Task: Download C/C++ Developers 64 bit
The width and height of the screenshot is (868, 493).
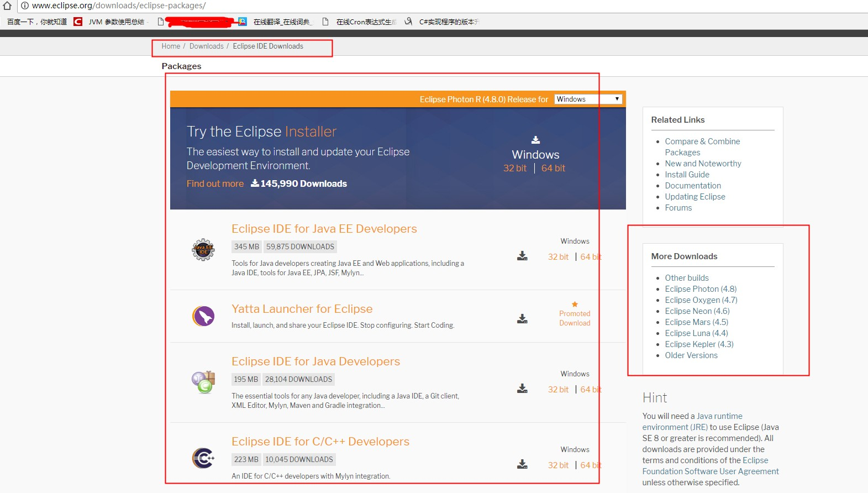Action: (x=591, y=465)
